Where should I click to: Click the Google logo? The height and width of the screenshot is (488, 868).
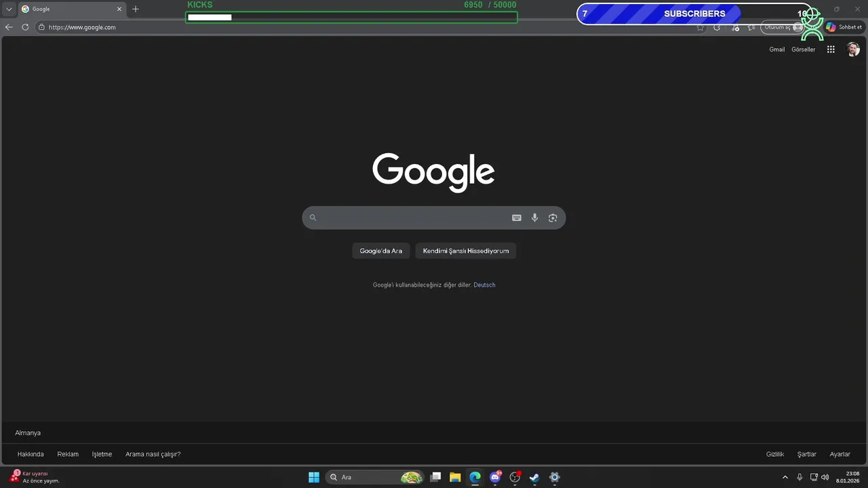tap(433, 172)
